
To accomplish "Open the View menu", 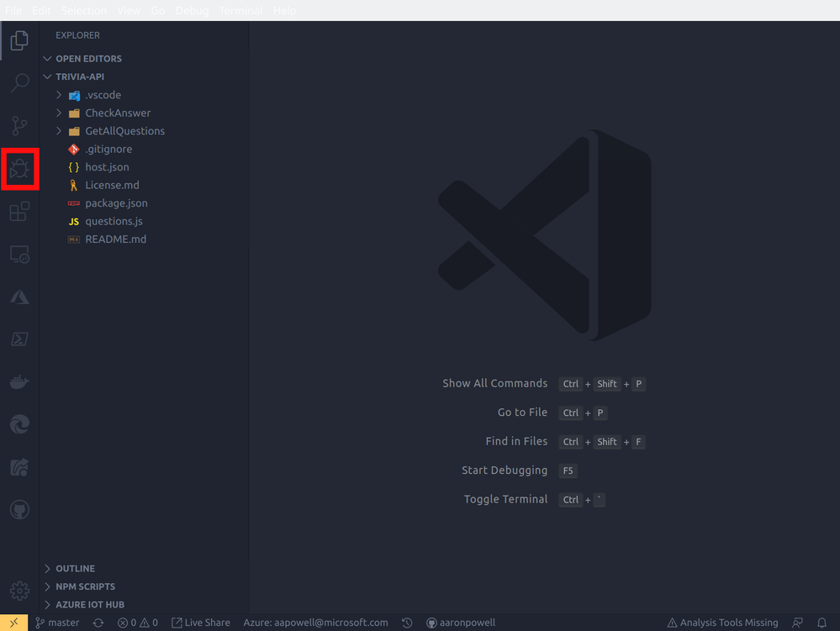I will click(x=129, y=10).
